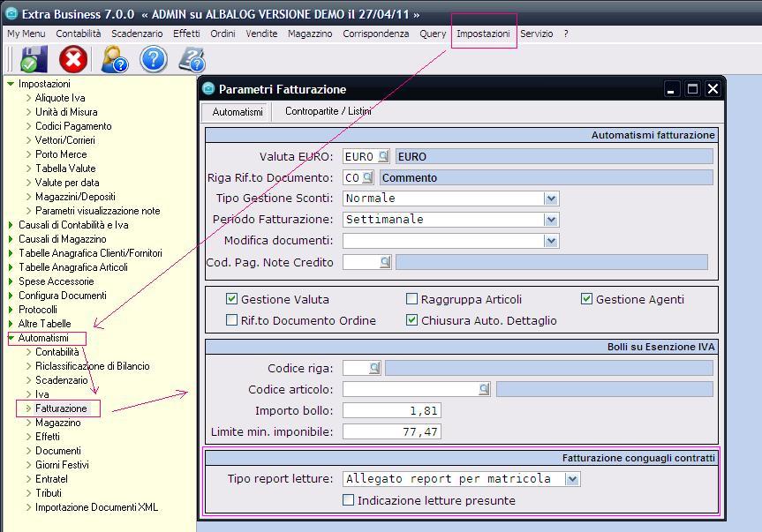Open the Contabilità menu

pyautogui.click(x=79, y=34)
